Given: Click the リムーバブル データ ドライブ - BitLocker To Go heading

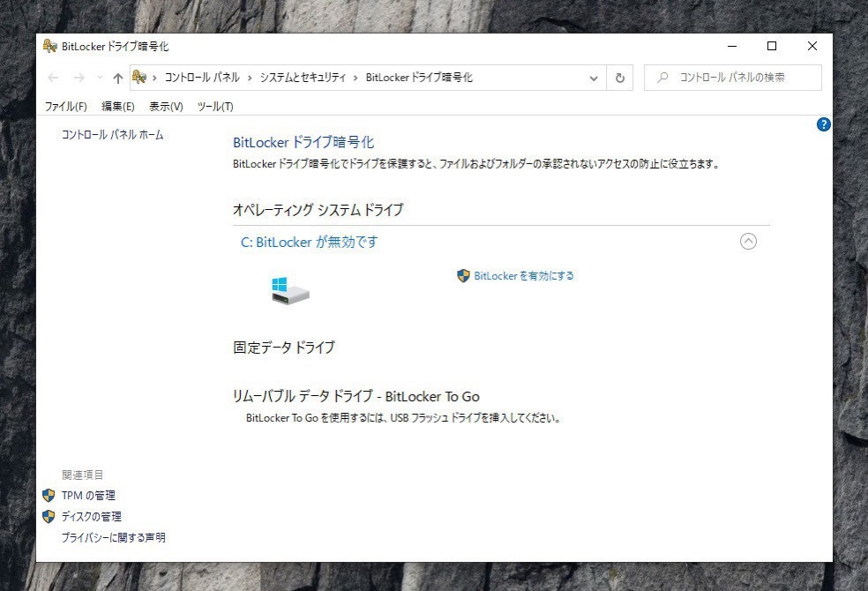Looking at the screenshot, I should pyautogui.click(x=356, y=396).
